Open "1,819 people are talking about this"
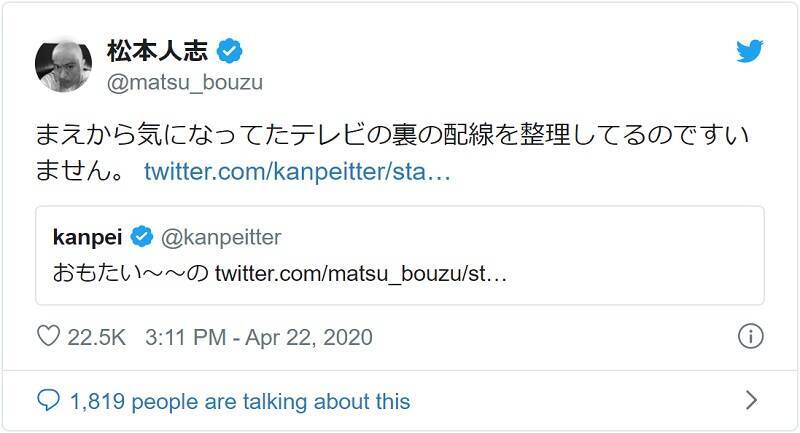The width and height of the screenshot is (800, 433). 240,401
